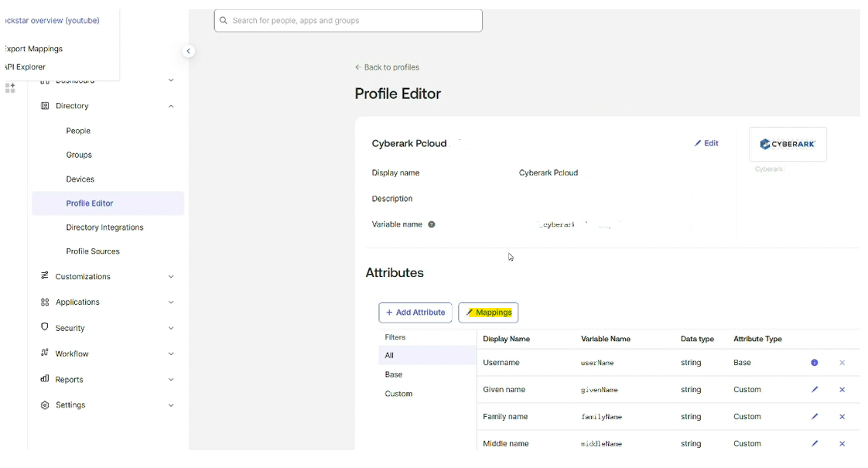The width and height of the screenshot is (868, 468).
Task: Open the rockstar overview (youtube) link
Action: 52,20
